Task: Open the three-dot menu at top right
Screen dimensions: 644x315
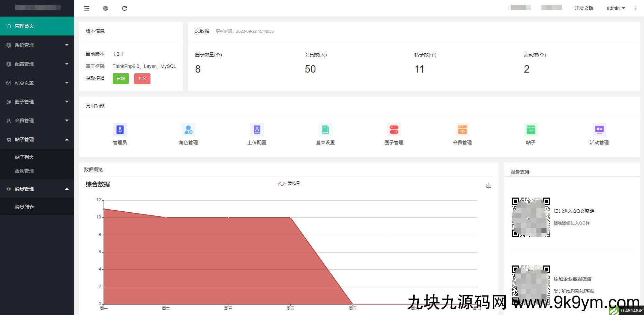Action: pos(636,8)
